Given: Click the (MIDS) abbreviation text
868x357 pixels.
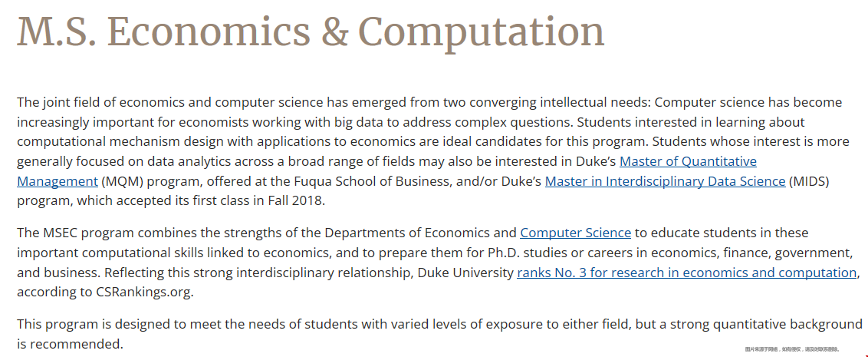Looking at the screenshot, I should coord(809,181).
